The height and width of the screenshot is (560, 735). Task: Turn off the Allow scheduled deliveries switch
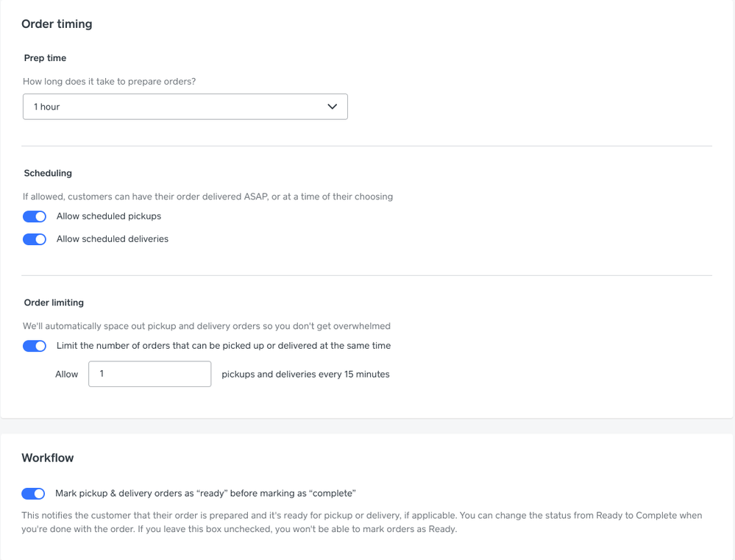point(35,239)
